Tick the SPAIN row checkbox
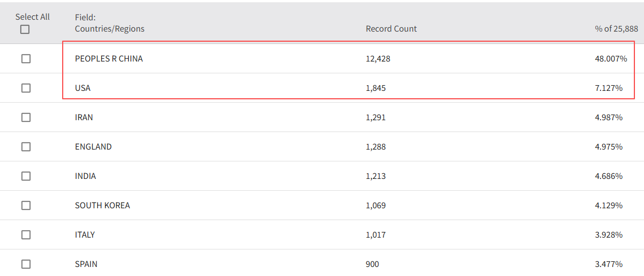This screenshot has width=644, height=276. coord(26,264)
